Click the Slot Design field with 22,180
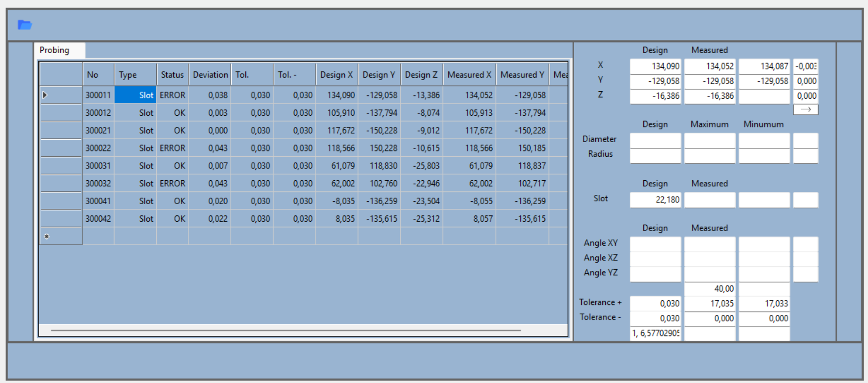This screenshot has width=868, height=383. 655,200
